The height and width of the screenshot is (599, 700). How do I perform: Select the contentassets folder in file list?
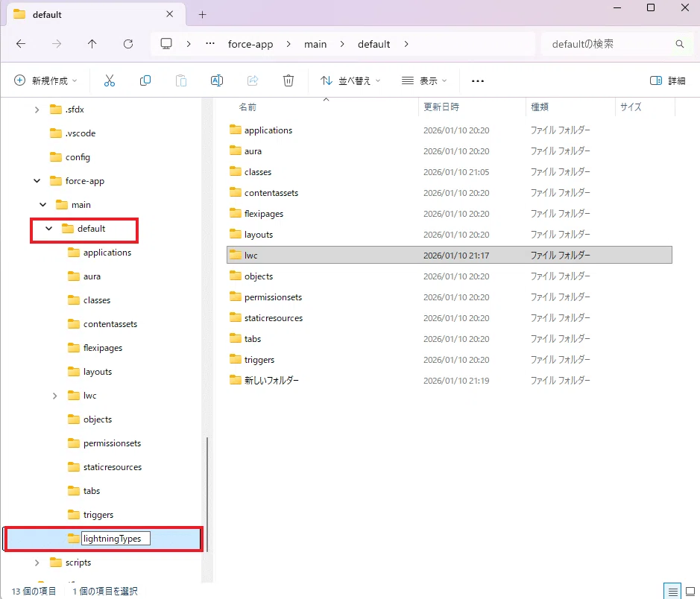pos(271,193)
